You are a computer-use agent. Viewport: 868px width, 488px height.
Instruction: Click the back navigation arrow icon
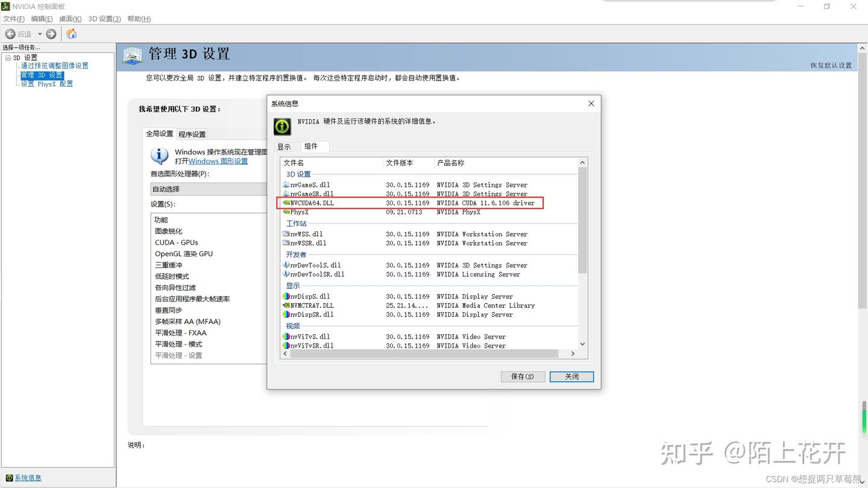click(x=10, y=33)
